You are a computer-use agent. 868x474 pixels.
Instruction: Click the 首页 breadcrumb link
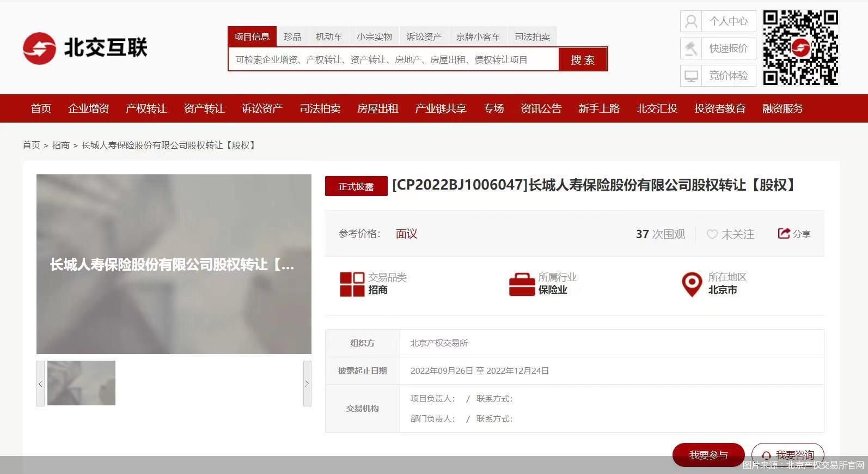[31, 145]
